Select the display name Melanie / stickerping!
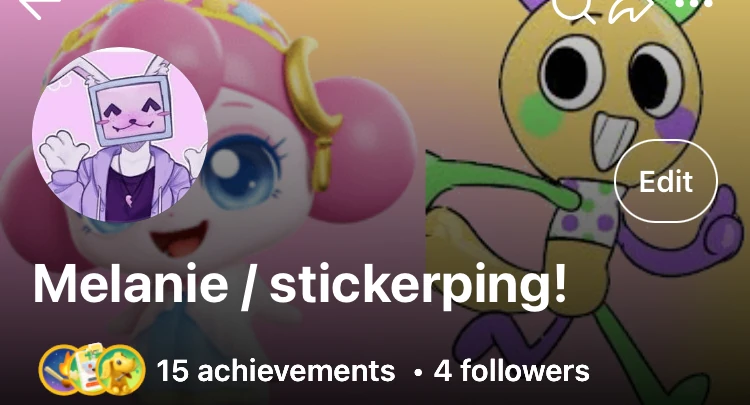Image resolution: width=750 pixels, height=405 pixels. coord(300,285)
